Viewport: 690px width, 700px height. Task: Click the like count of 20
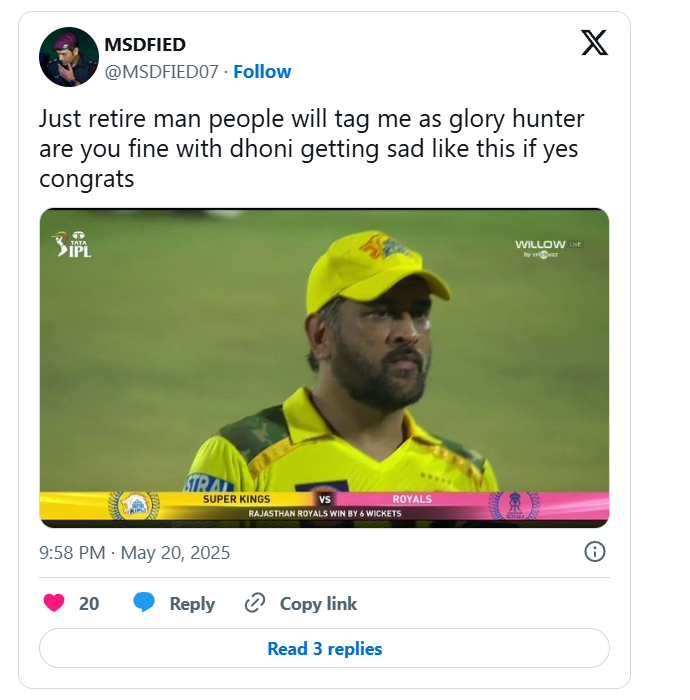pos(89,603)
